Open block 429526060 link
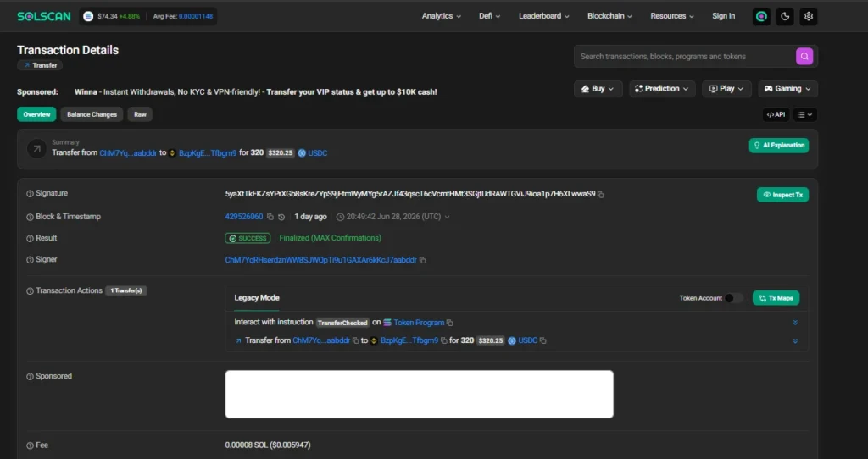Image resolution: width=868 pixels, height=459 pixels. (244, 217)
